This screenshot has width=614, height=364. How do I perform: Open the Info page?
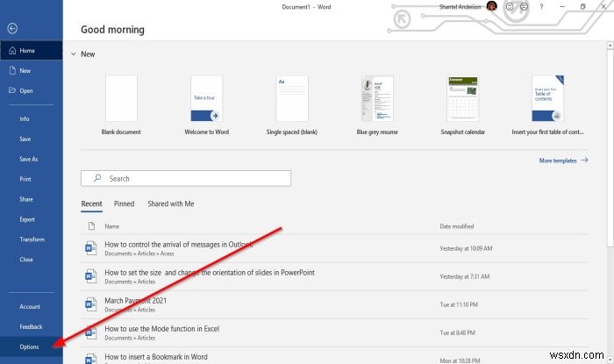(x=32, y=118)
